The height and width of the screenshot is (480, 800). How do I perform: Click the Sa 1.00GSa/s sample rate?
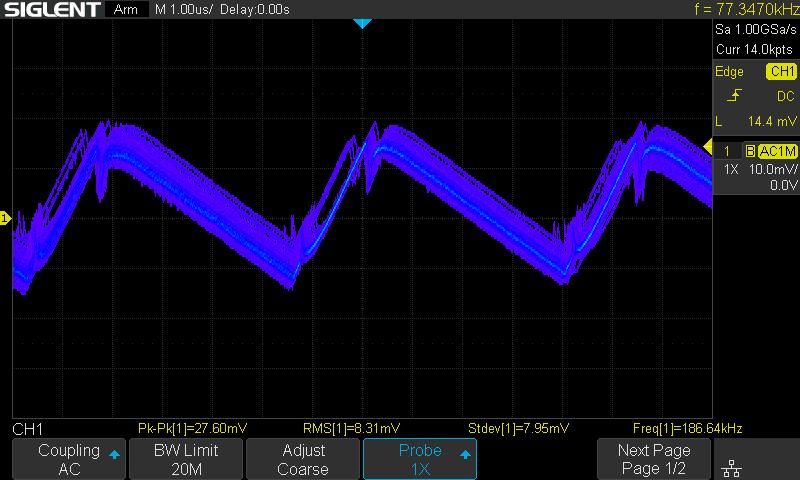click(x=756, y=29)
